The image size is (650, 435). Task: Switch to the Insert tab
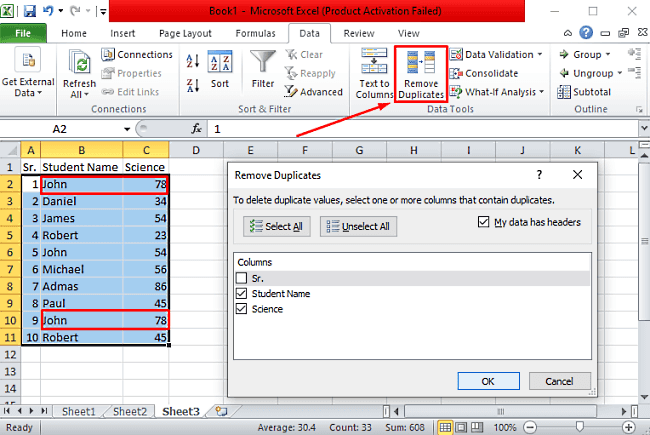[x=122, y=33]
